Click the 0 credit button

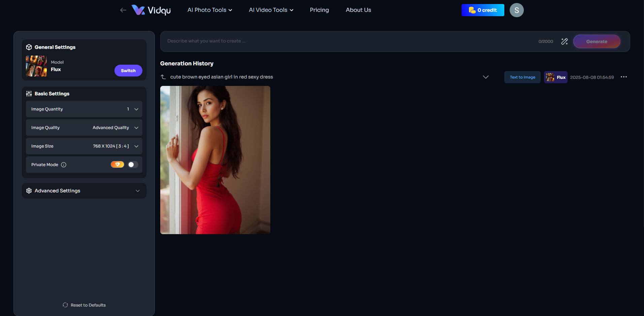tap(483, 10)
